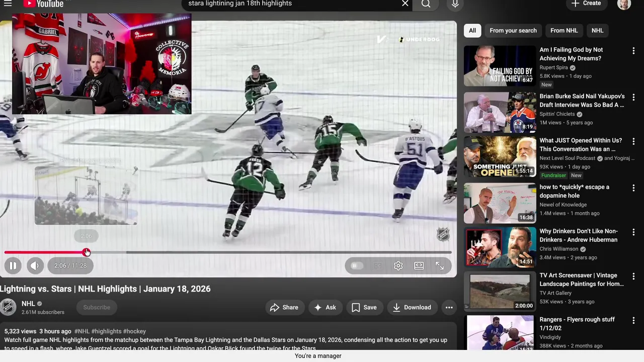Open options for Brian Burke video
The width and height of the screenshot is (644, 362).
click(633, 97)
